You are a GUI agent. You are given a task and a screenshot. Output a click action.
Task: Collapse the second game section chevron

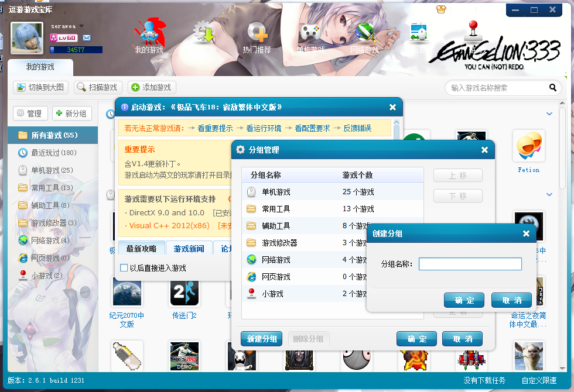(549, 194)
